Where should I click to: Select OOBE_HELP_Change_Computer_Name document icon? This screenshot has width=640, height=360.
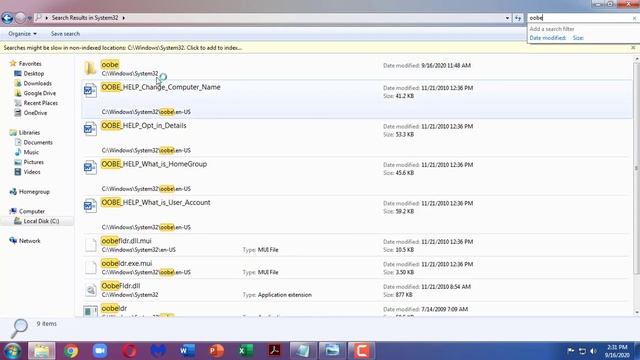pos(90,90)
